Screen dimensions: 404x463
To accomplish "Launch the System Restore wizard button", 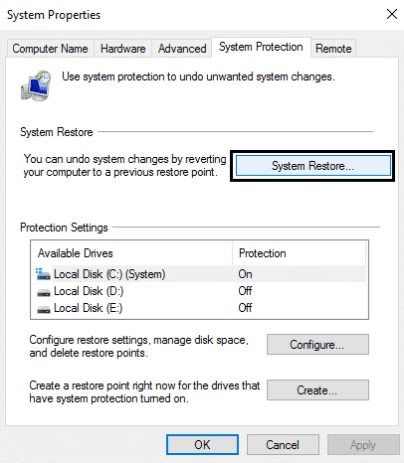I will click(x=313, y=166).
